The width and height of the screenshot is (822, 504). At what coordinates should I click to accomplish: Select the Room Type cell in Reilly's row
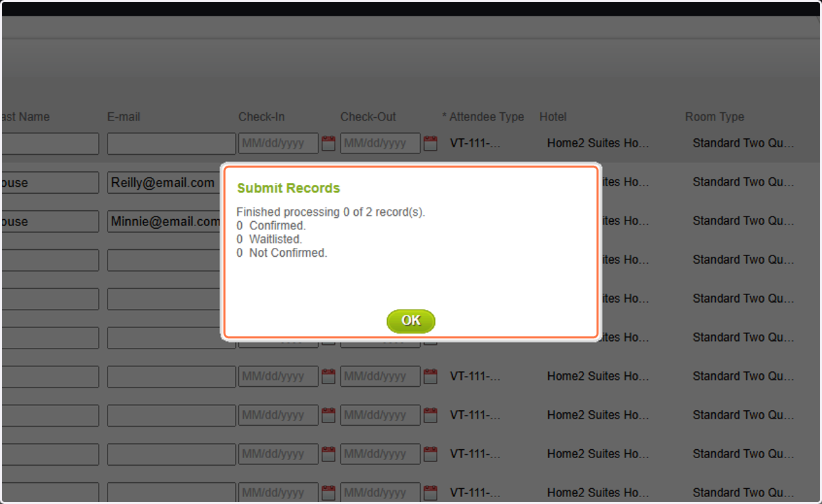point(743,182)
